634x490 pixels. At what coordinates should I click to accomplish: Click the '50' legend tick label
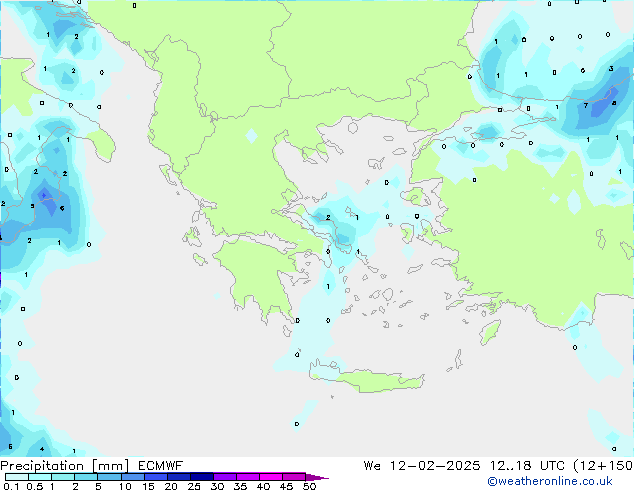coord(309,486)
